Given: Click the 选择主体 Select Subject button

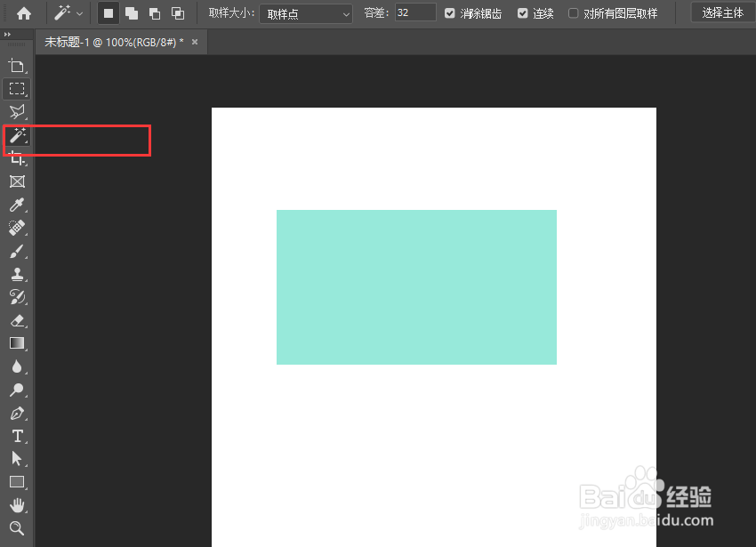Looking at the screenshot, I should pyautogui.click(x=723, y=12).
